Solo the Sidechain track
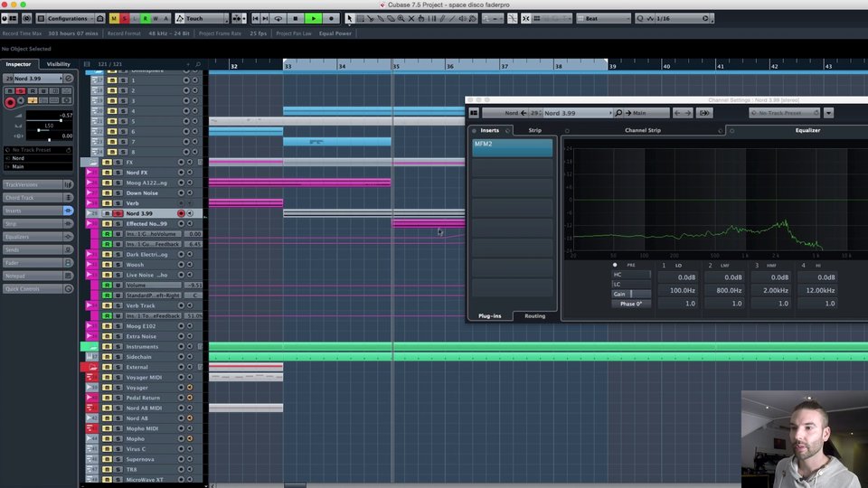The width and height of the screenshot is (868, 488). pos(118,357)
